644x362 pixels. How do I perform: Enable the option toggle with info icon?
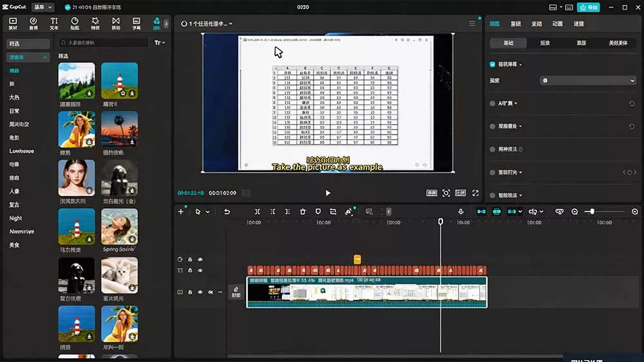493,149
